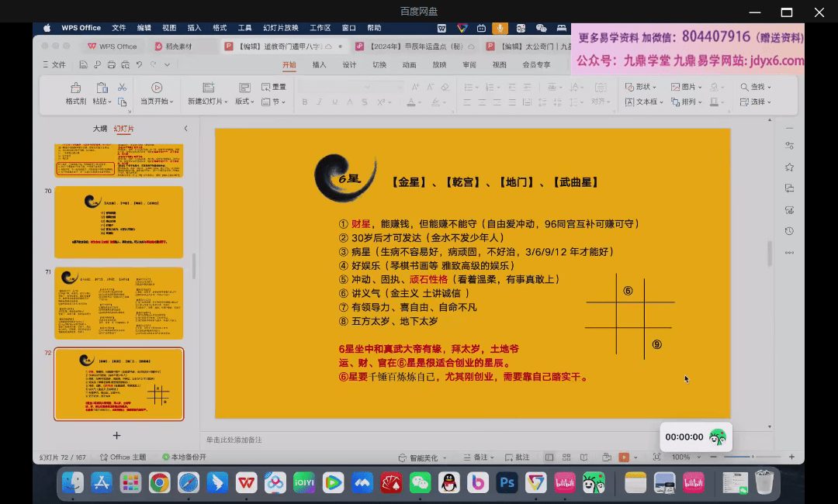Click the Undo arrow in quick toolbar
The height and width of the screenshot is (504, 838).
click(140, 65)
